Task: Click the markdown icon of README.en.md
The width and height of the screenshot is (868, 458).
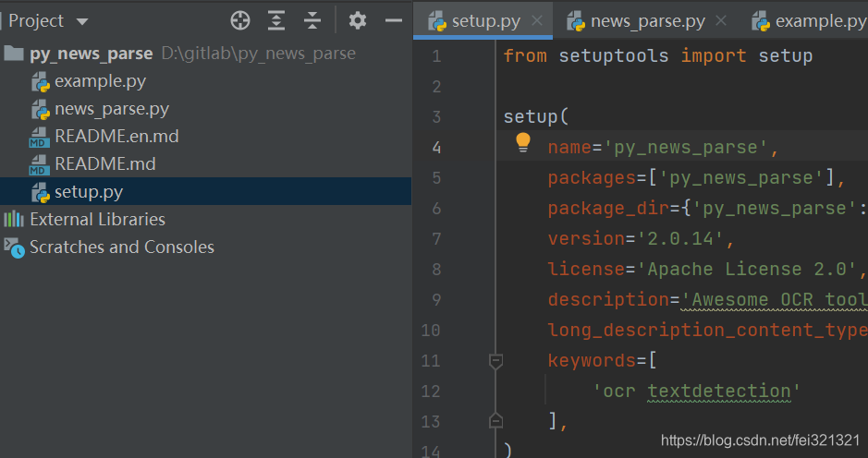Action: (40, 137)
